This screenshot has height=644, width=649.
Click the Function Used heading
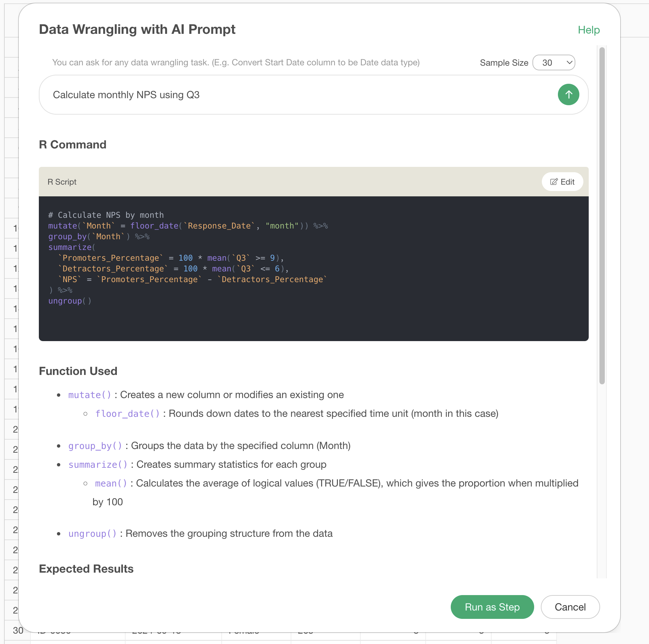78,371
